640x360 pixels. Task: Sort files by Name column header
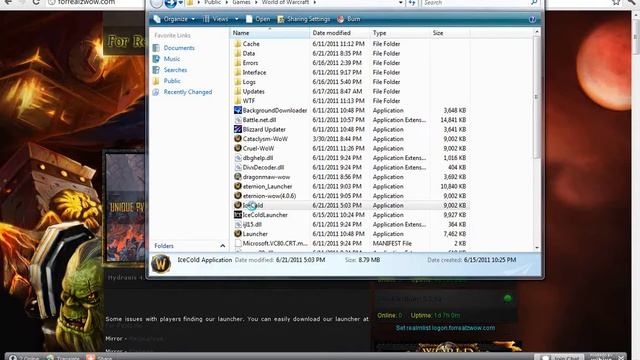click(x=270, y=33)
